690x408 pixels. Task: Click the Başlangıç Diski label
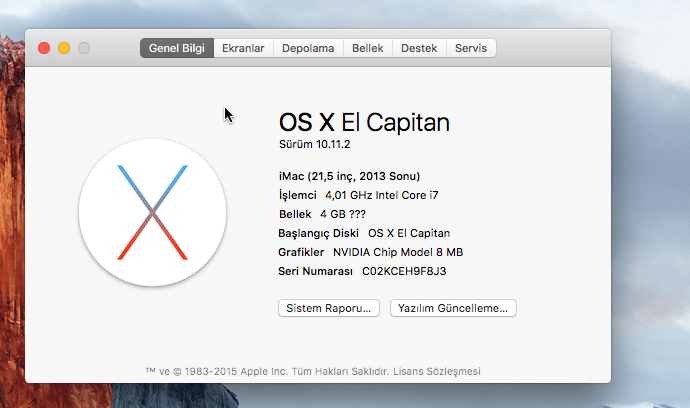(318, 233)
